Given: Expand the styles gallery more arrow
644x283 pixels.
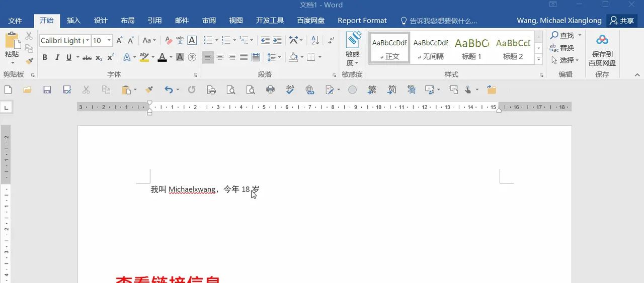Looking at the screenshot, I should [x=539, y=59].
